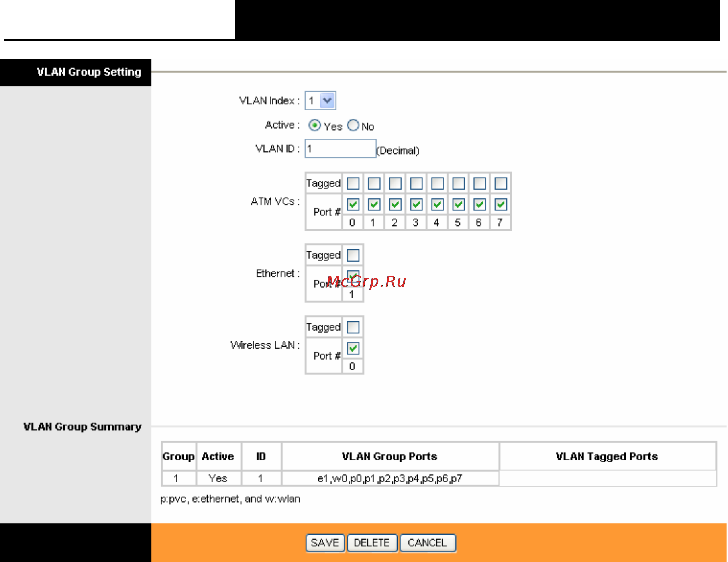This screenshot has height=562, width=728.
Task: Click the DELETE button
Action: (x=372, y=543)
